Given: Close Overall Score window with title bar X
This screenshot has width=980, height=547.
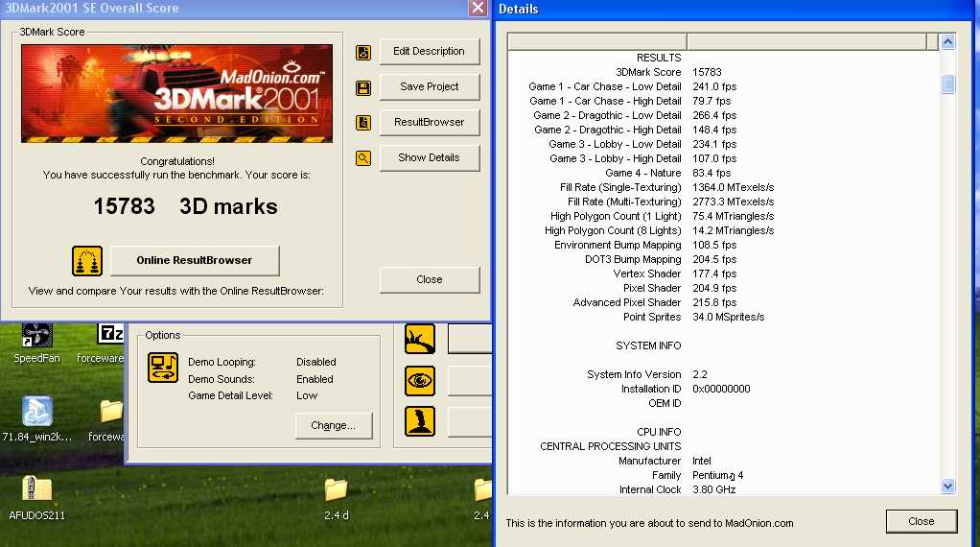Looking at the screenshot, I should point(478,8).
